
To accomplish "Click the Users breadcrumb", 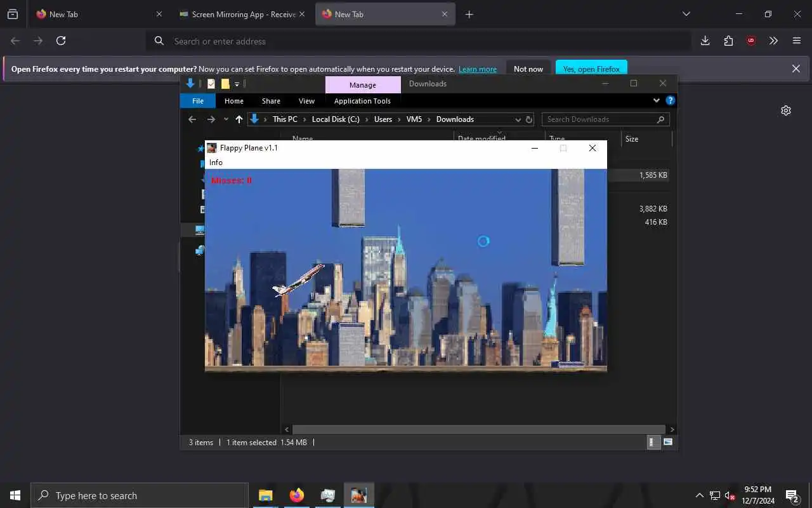I will [383, 119].
